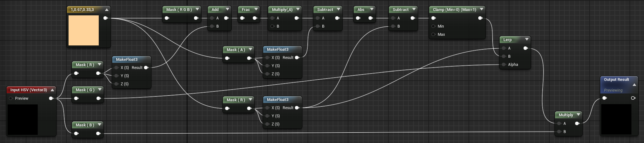The height and width of the screenshot is (143, 644).
Task: Click the peach color swatch on constant node
Action: 84,30
